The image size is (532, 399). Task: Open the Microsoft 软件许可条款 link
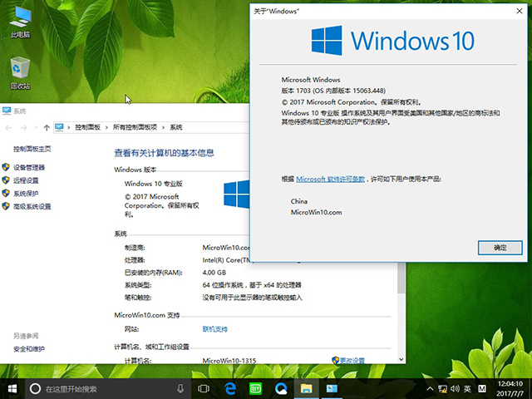[x=331, y=179]
